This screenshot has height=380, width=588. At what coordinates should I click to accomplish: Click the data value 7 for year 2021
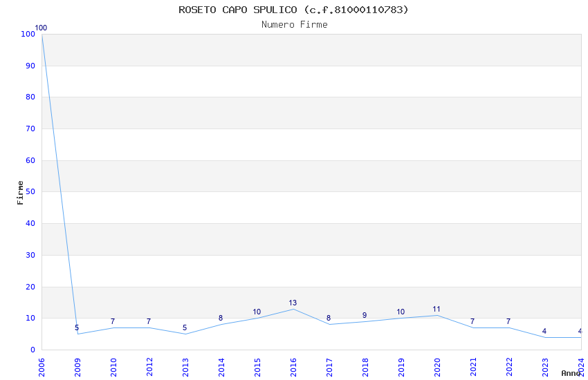(x=472, y=321)
